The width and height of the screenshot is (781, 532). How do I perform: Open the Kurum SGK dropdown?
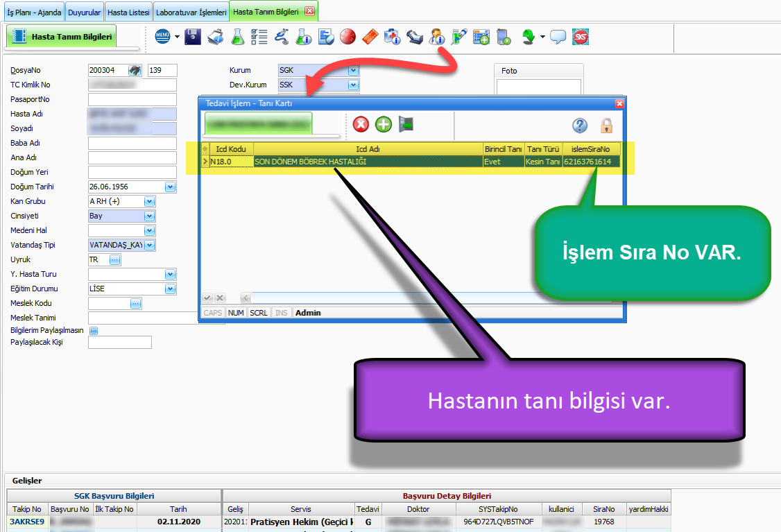[354, 70]
